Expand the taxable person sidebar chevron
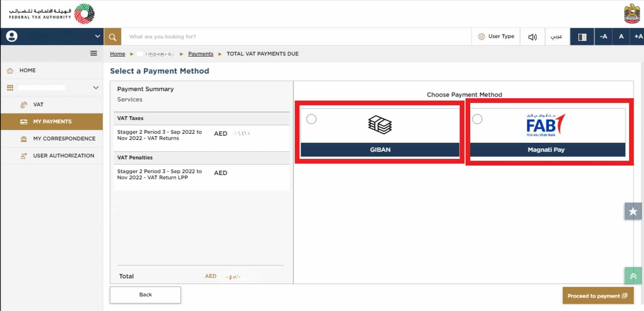The width and height of the screenshot is (644, 311). [96, 87]
